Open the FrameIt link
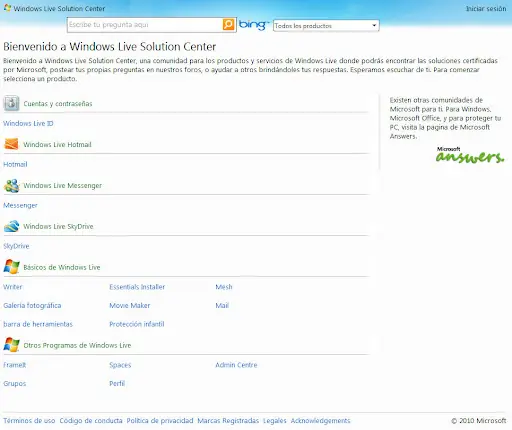This screenshot has height=430, width=512. pyautogui.click(x=14, y=365)
